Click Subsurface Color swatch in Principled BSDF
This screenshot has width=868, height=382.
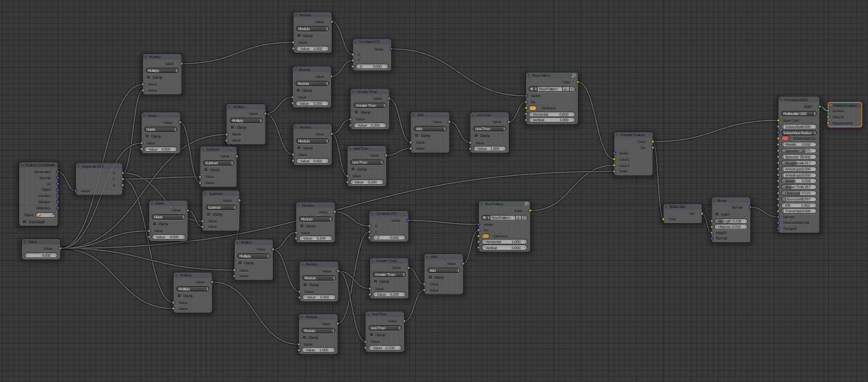(x=785, y=138)
